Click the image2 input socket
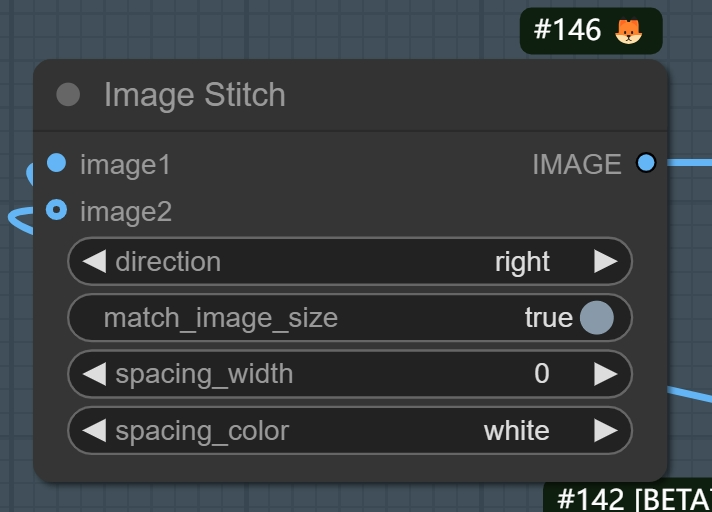 tap(57, 210)
